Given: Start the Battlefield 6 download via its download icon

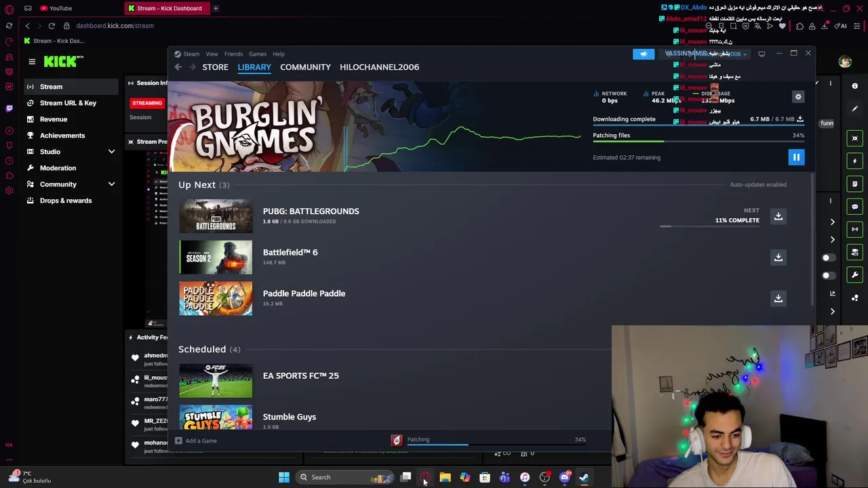Looking at the screenshot, I should click(x=778, y=257).
